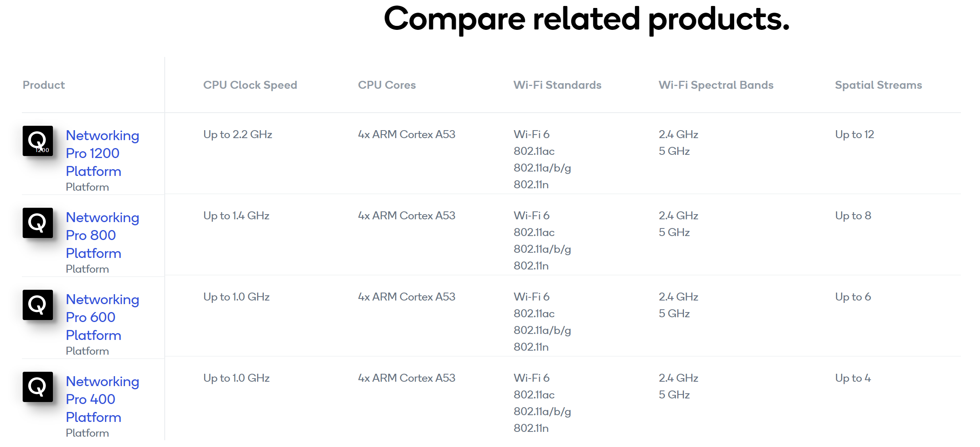Click the CPU Clock Speed column header

click(250, 85)
